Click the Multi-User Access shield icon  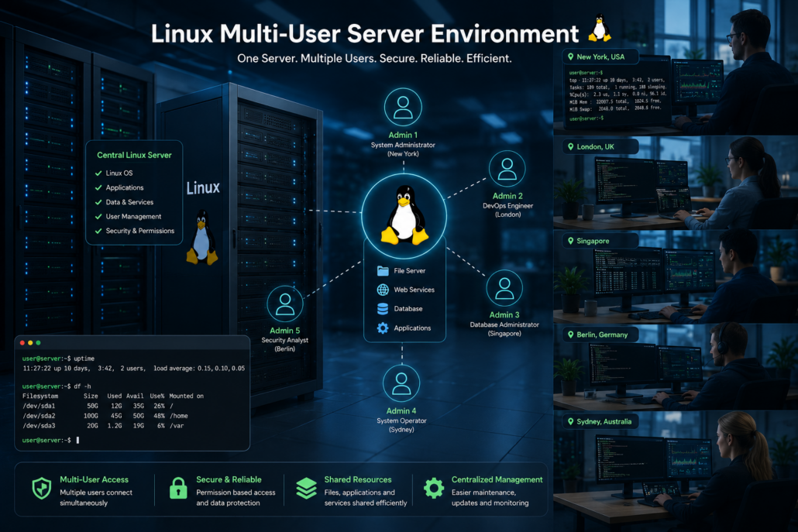[x=42, y=489]
